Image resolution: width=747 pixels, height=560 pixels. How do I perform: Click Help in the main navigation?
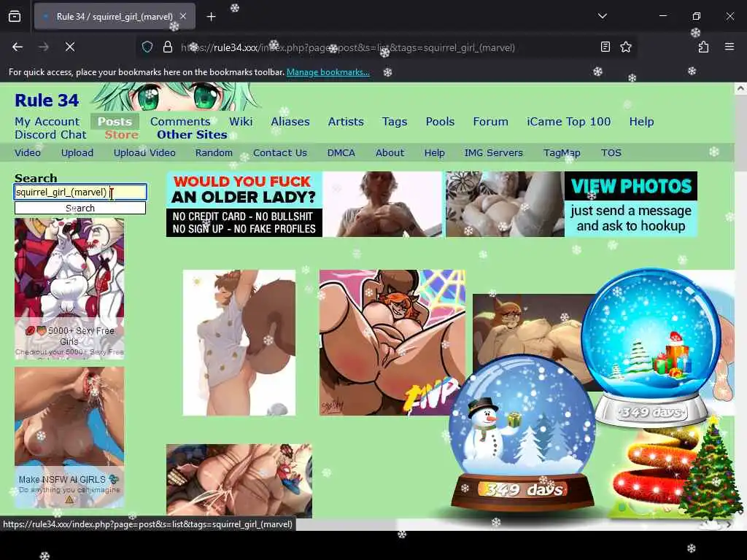(x=641, y=122)
